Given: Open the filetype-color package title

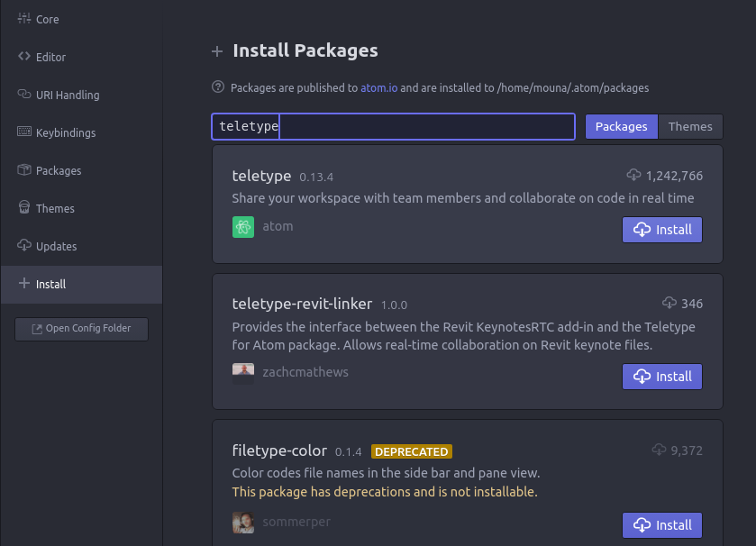Looking at the screenshot, I should tap(279, 450).
